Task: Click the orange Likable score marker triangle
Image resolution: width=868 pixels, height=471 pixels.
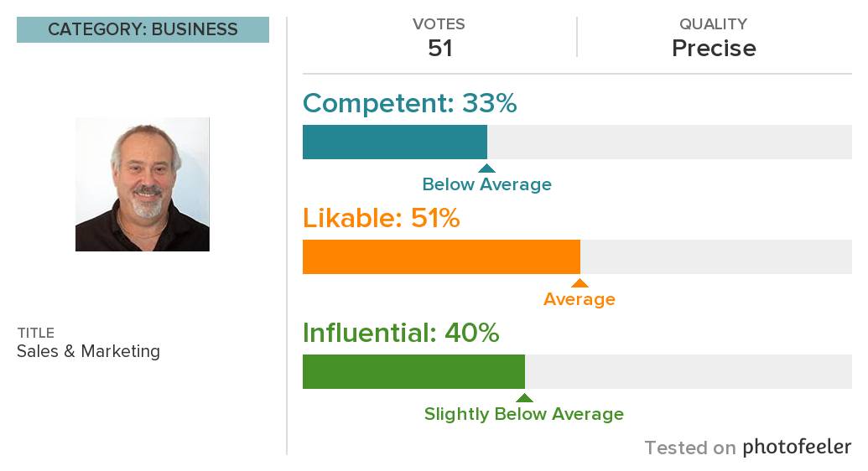Action: 580,282
